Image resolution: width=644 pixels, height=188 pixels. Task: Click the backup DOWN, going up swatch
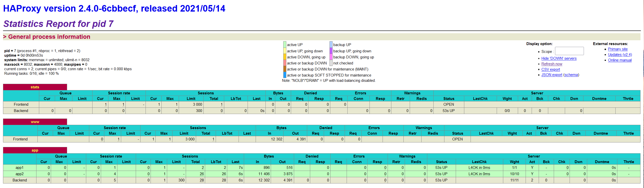click(x=331, y=57)
